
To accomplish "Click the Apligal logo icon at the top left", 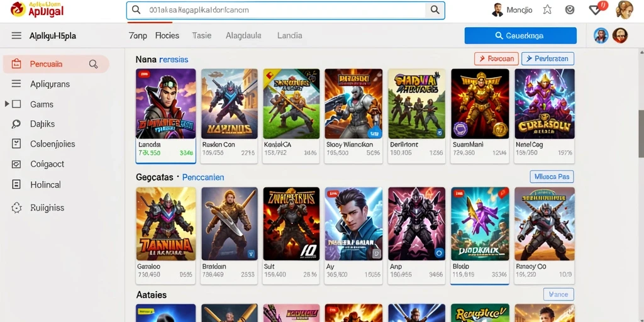I will click(x=18, y=9).
